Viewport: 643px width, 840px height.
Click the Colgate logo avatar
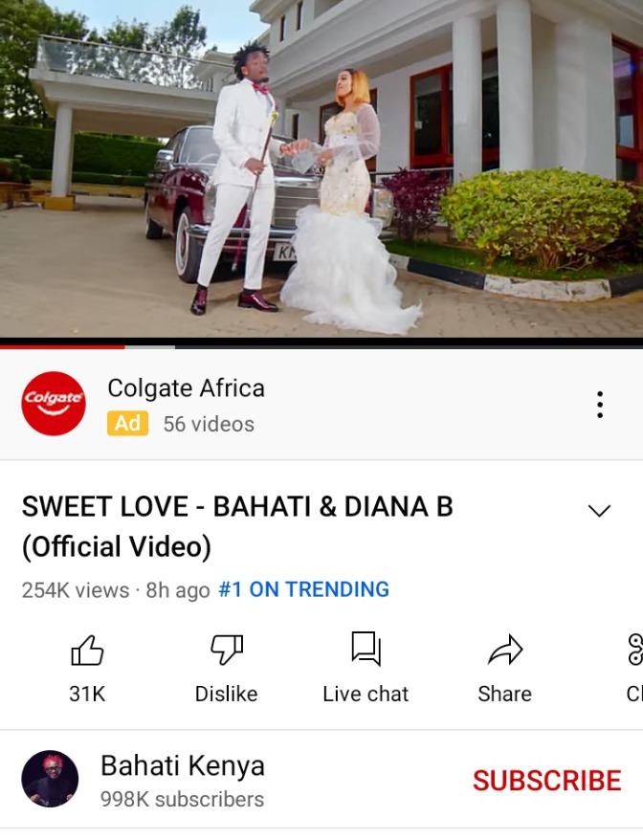point(54,404)
